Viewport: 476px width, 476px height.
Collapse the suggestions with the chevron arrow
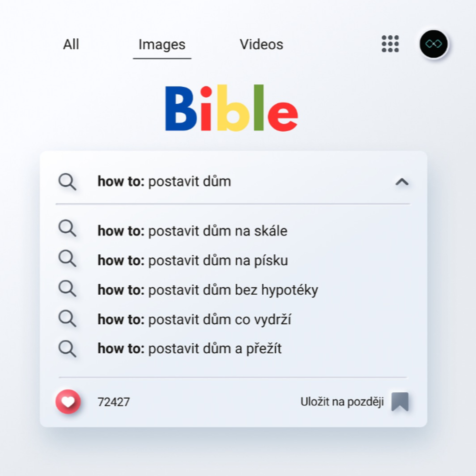click(402, 182)
